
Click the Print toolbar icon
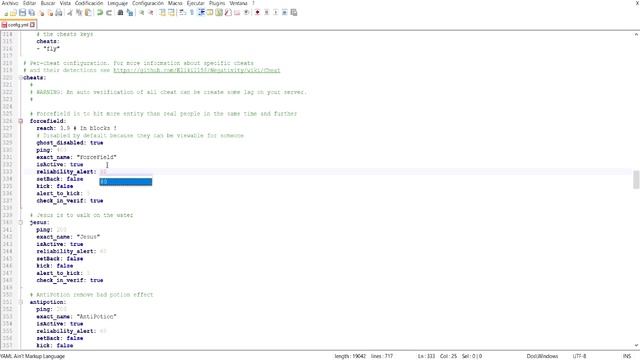pyautogui.click(x=59, y=13)
